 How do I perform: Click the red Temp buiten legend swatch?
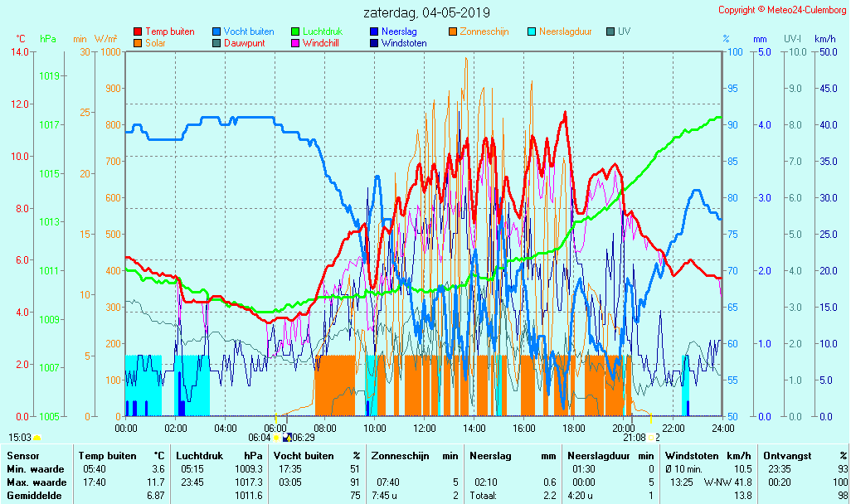[138, 31]
